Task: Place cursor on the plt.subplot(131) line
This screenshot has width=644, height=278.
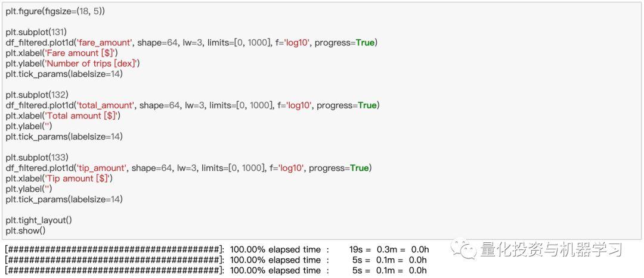Action: click(36, 32)
